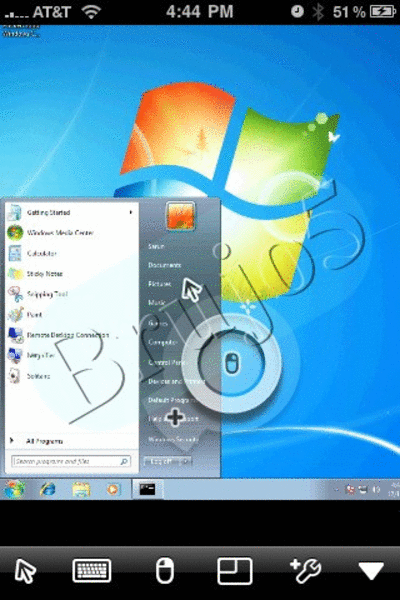The height and width of the screenshot is (600, 400).
Task: Open the wrench tools settings icon
Action: point(305,571)
